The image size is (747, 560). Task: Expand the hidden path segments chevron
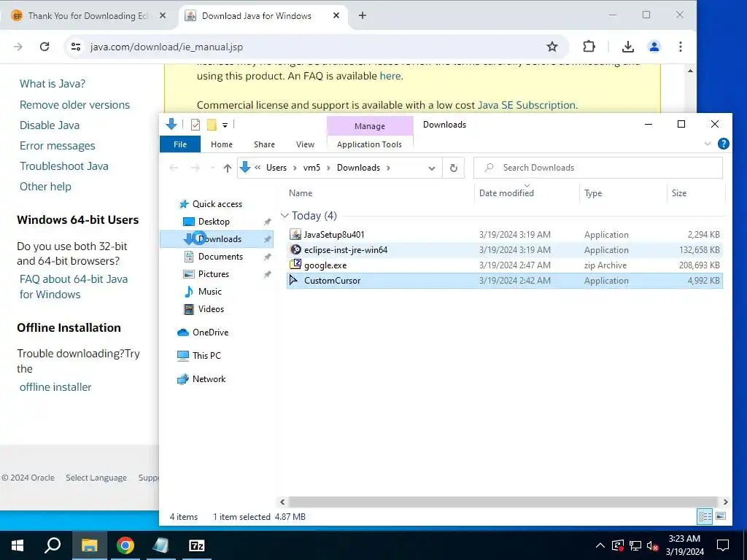point(258,168)
